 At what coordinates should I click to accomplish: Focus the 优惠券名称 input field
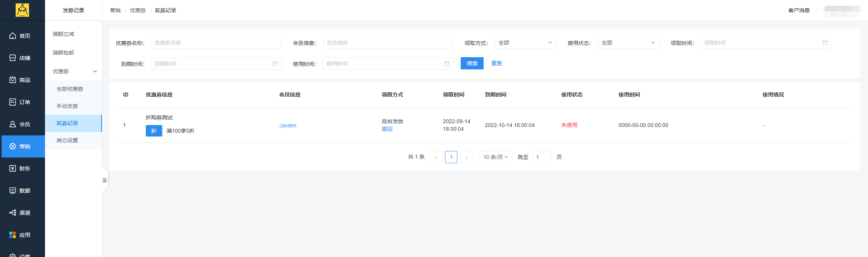point(216,43)
